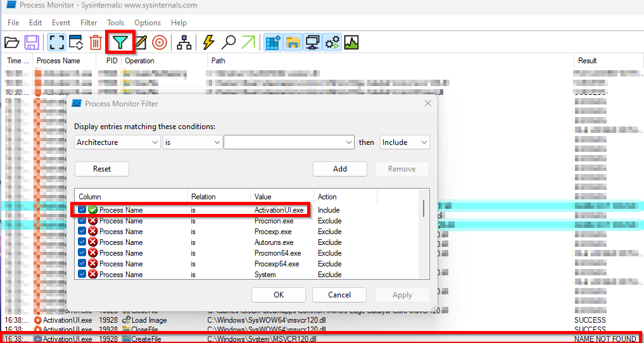Open the Filter menu
This screenshot has height=343, width=644.
pyautogui.click(x=89, y=23)
